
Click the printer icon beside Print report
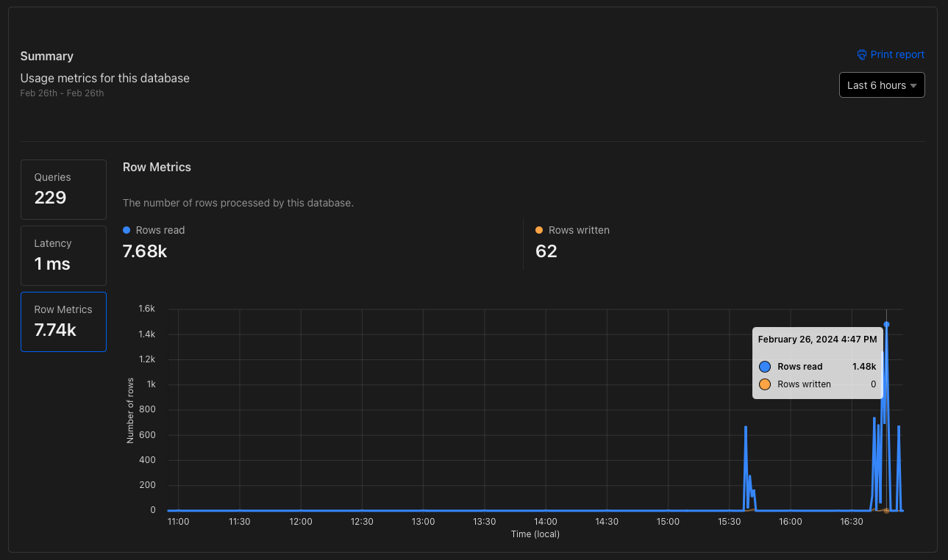(x=861, y=54)
